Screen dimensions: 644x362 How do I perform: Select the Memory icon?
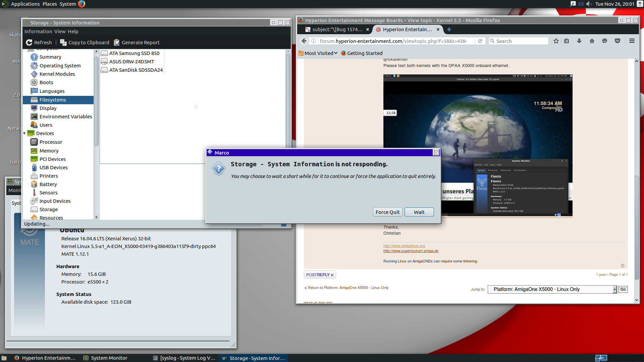(34, 151)
